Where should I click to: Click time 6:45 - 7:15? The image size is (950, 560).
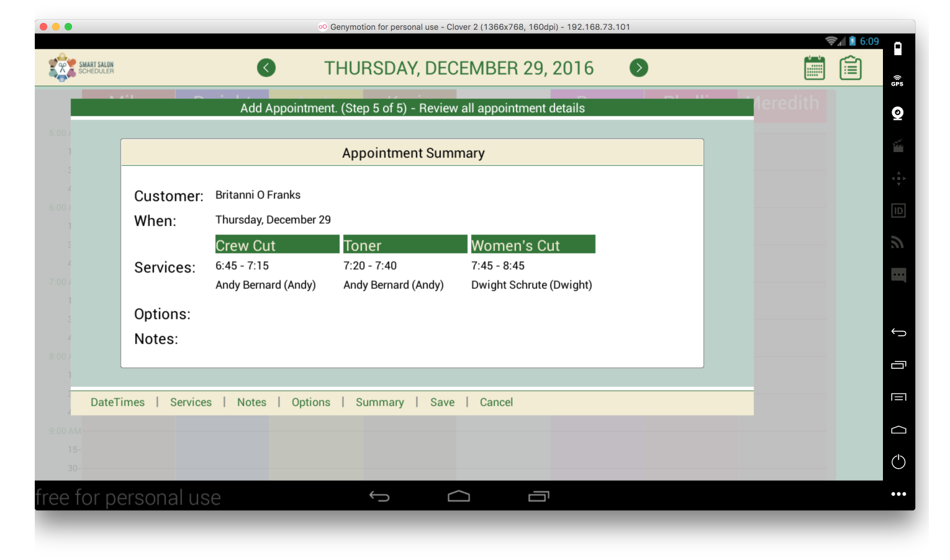[242, 266]
